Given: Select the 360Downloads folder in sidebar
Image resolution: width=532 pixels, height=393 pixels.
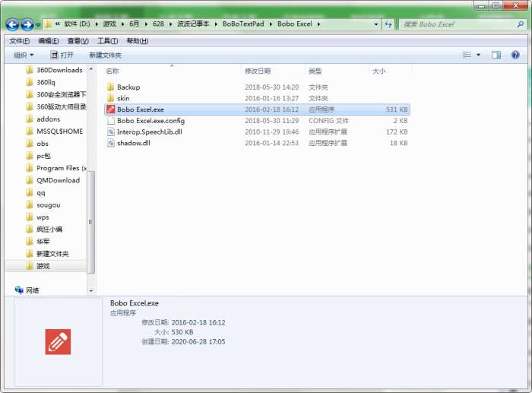Looking at the screenshot, I should [x=55, y=70].
